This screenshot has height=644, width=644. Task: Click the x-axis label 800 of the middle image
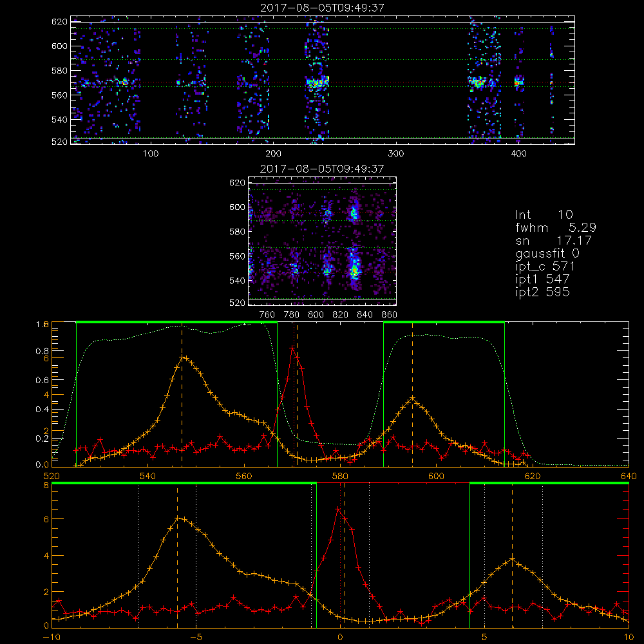click(x=316, y=315)
